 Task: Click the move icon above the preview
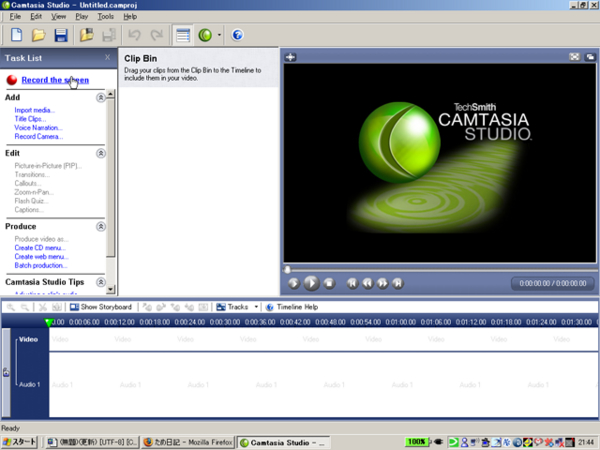(x=290, y=57)
